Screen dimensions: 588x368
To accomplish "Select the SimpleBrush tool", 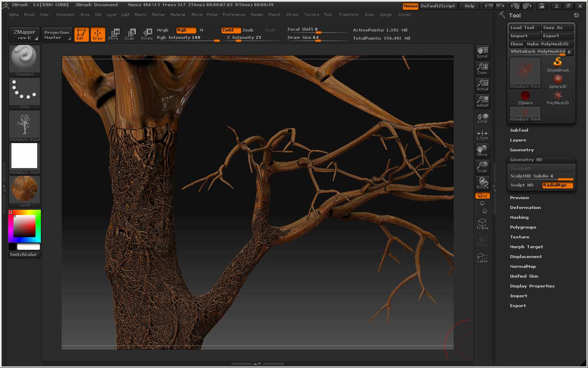I will click(558, 64).
